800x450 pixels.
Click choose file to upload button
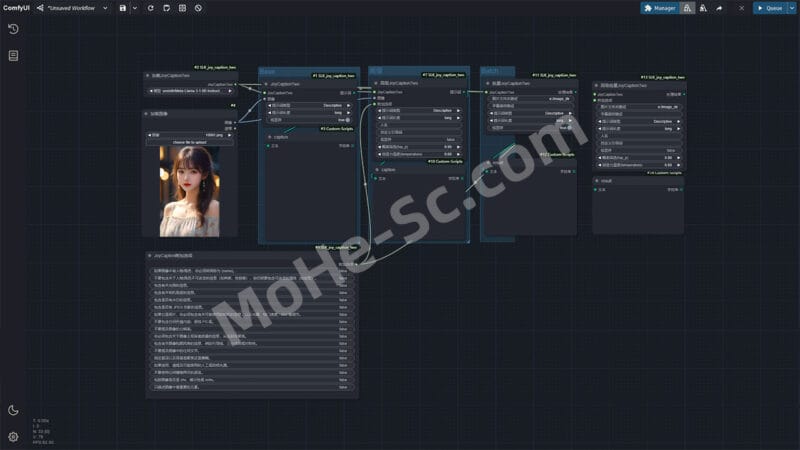pos(189,142)
